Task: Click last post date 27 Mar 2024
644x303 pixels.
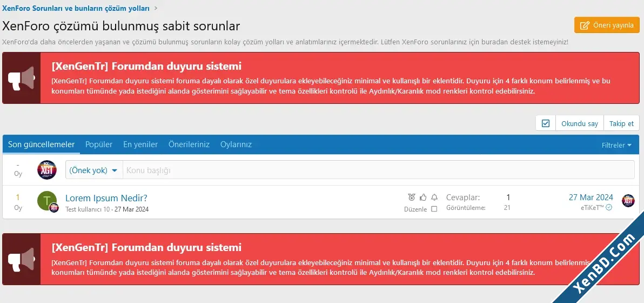Action: [x=591, y=197]
